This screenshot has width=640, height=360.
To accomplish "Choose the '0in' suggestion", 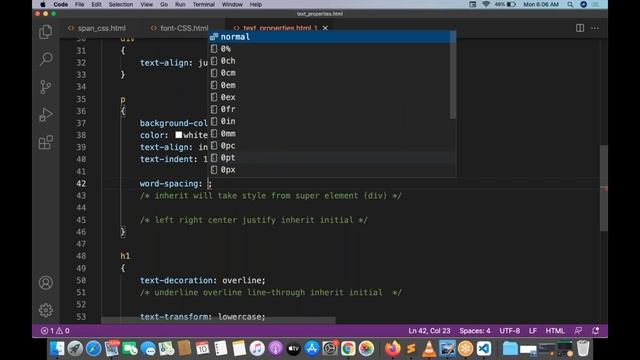I will click(x=329, y=121).
